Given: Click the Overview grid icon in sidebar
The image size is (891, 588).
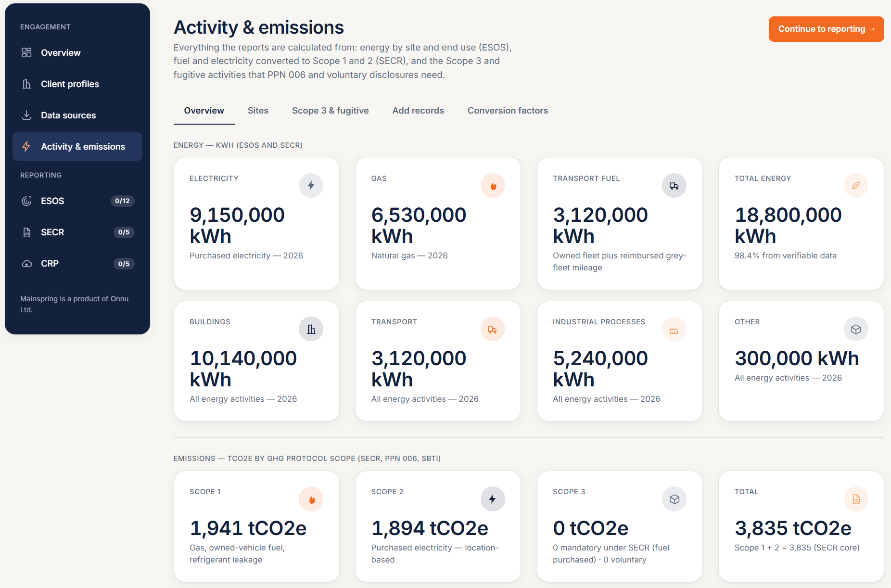Looking at the screenshot, I should click(x=26, y=52).
